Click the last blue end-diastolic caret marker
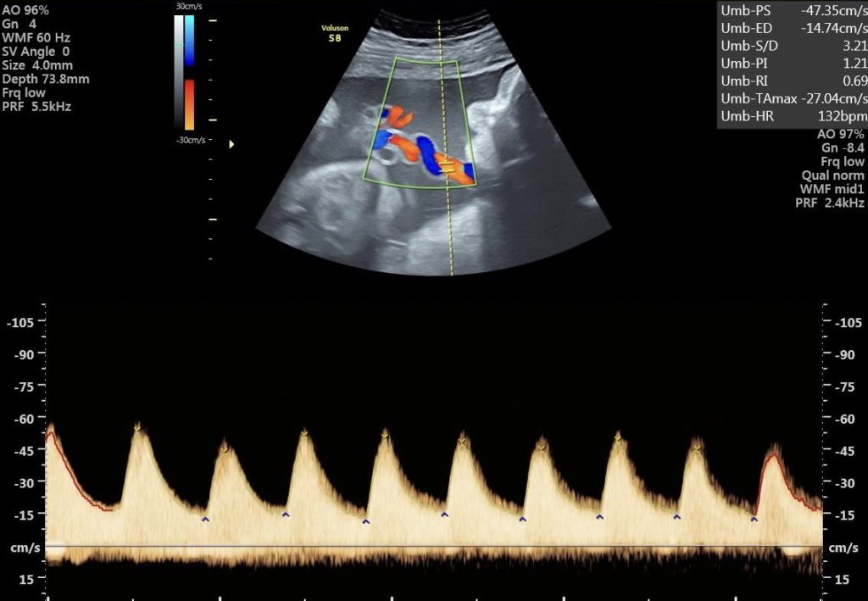The height and width of the screenshot is (601, 868). (x=754, y=519)
